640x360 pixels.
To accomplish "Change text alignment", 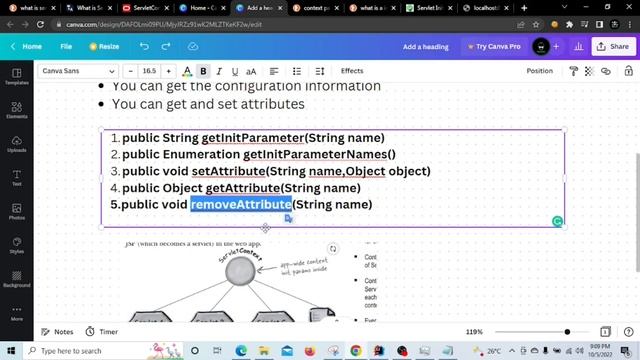I will pyautogui.click(x=274, y=71).
